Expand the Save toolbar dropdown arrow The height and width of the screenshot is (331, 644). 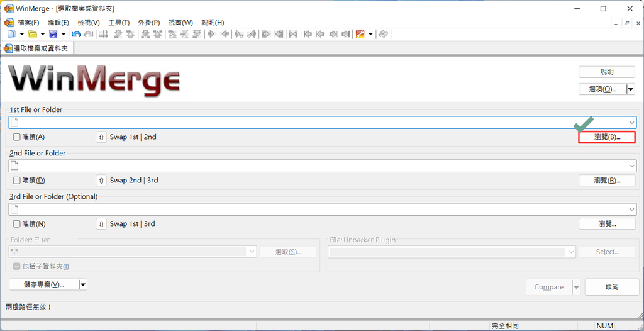pyautogui.click(x=64, y=34)
